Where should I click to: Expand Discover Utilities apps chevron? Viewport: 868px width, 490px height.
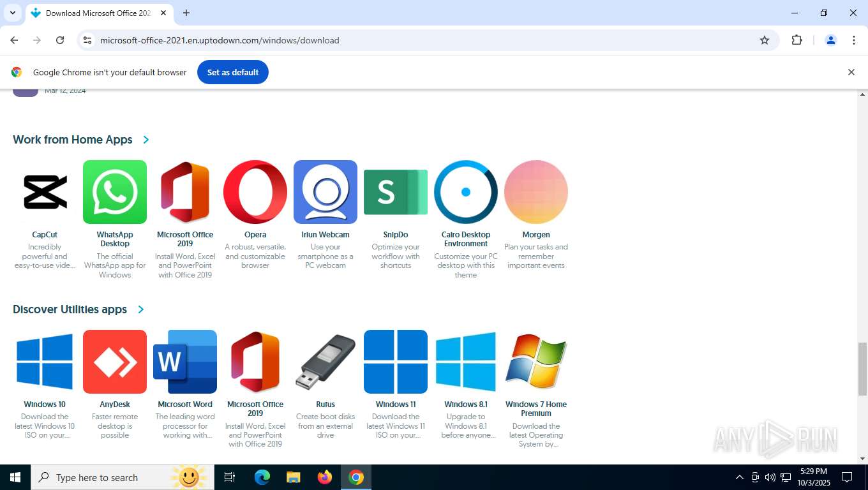(141, 309)
